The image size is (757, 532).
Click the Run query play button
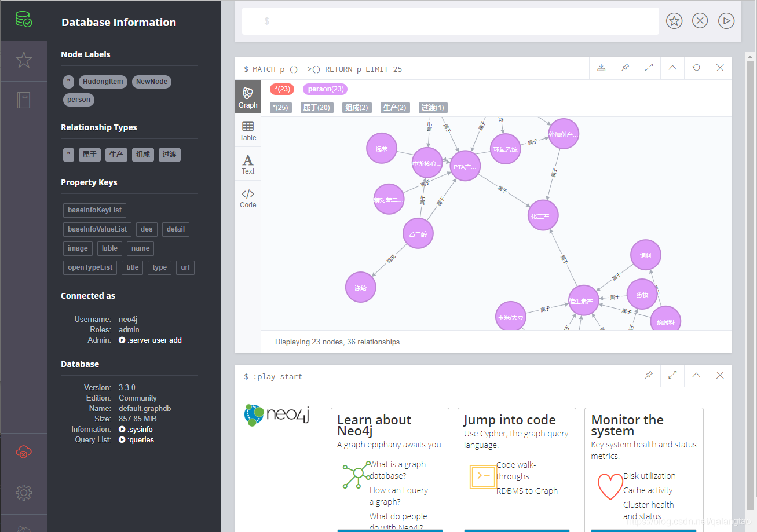726,21
